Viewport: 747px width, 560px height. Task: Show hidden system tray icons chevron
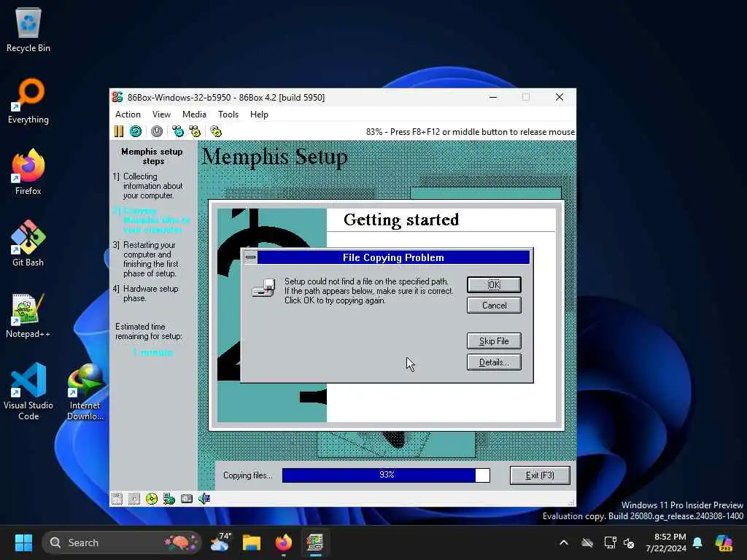click(x=564, y=542)
